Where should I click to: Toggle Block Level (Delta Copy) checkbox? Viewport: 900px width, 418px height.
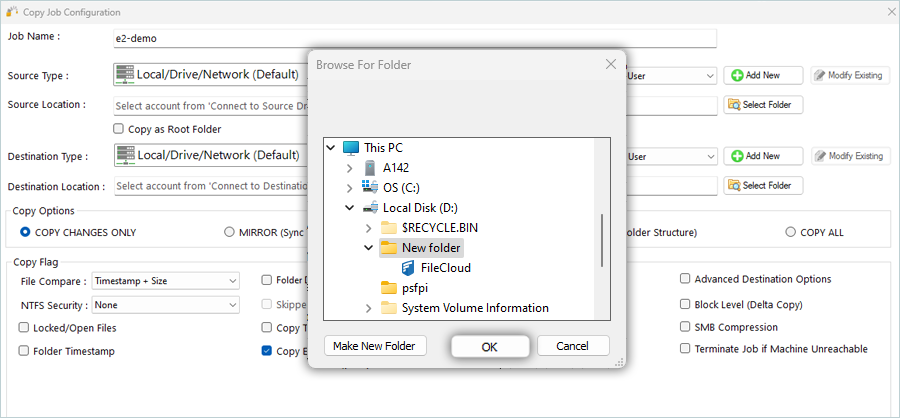tap(685, 304)
